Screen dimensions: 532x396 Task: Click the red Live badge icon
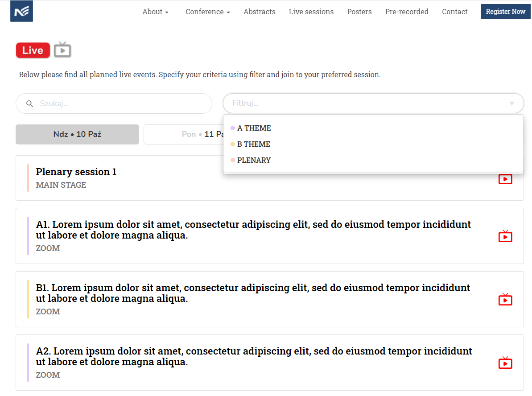[33, 50]
